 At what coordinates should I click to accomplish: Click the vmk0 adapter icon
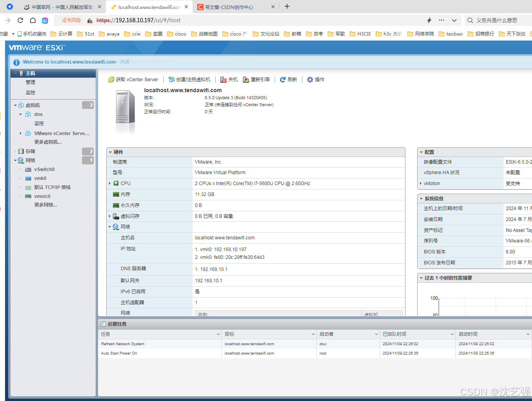click(28, 178)
